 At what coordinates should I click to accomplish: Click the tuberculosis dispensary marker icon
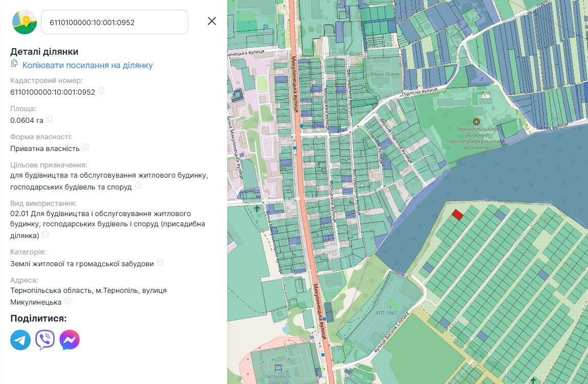point(476,122)
